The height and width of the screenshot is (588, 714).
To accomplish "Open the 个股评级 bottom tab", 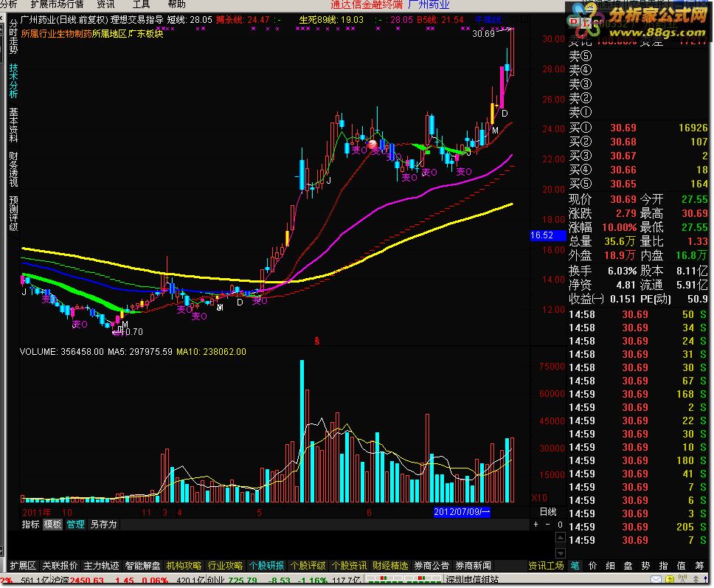I will tap(308, 566).
